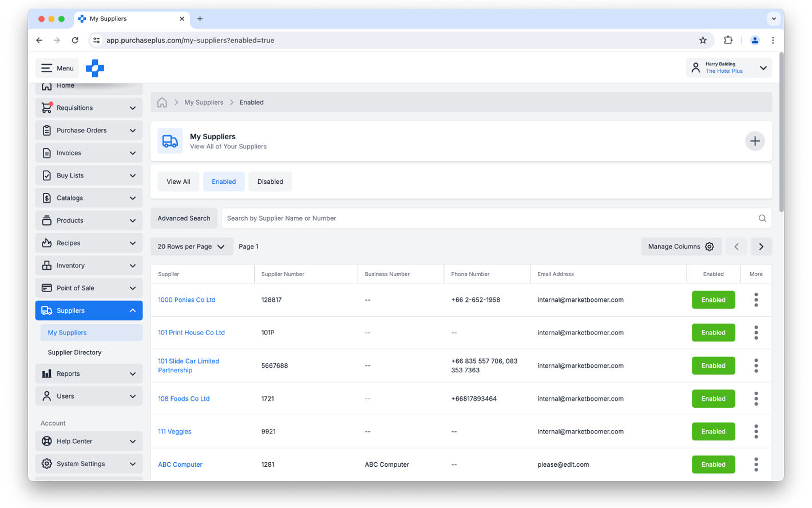Open Harry Balding user account dropdown
This screenshot has height=508, width=812.
click(728, 68)
